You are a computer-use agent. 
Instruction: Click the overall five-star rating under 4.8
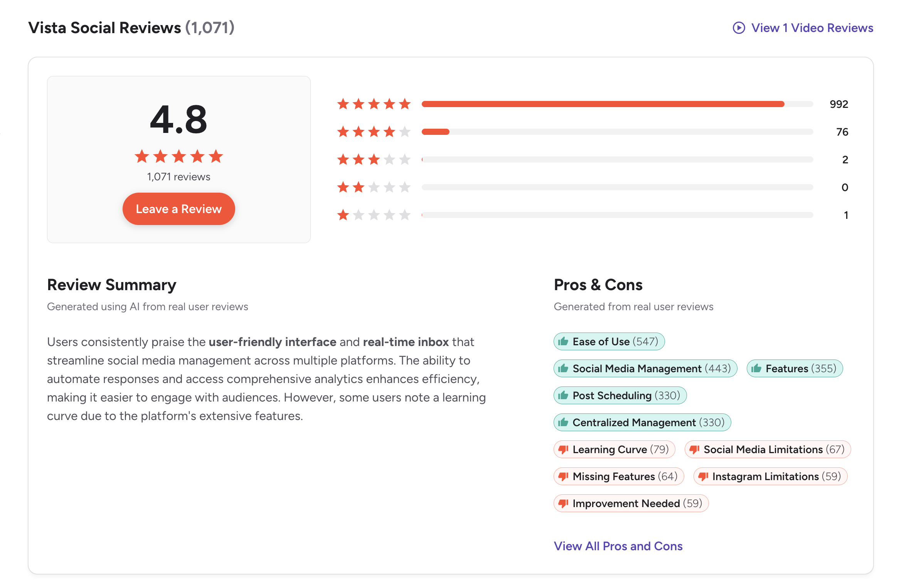click(179, 156)
